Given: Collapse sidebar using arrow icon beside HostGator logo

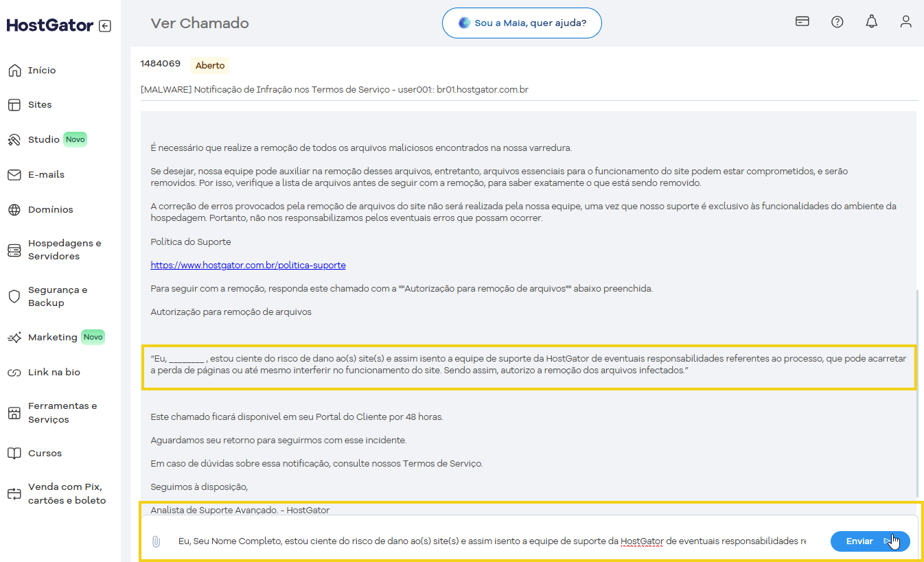Looking at the screenshot, I should pyautogui.click(x=104, y=26).
